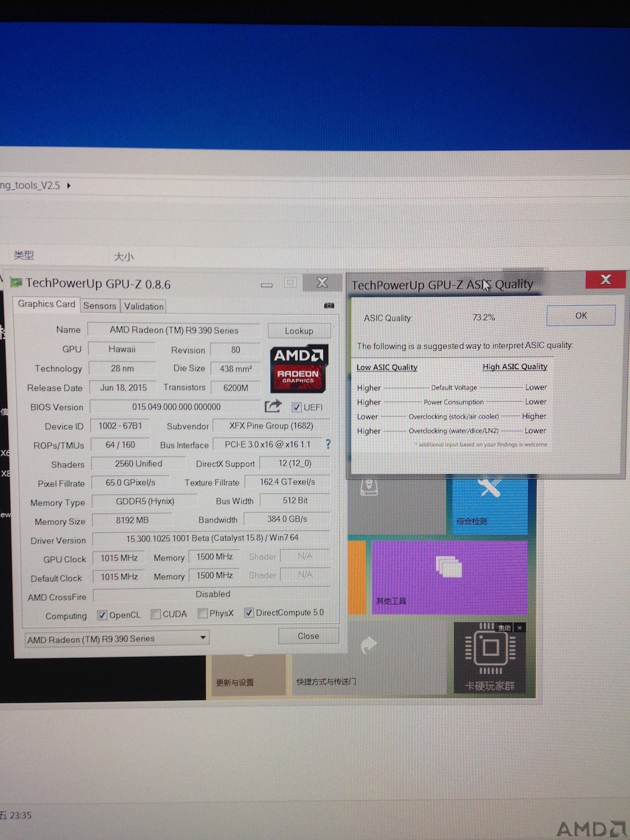Click the Die Size field 438 mm²
This screenshot has width=630, height=840.
pos(236,369)
